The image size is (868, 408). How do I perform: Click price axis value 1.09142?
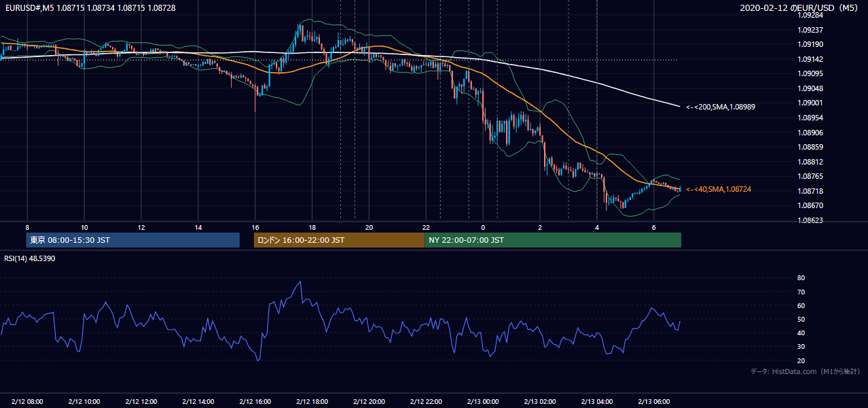pos(810,59)
